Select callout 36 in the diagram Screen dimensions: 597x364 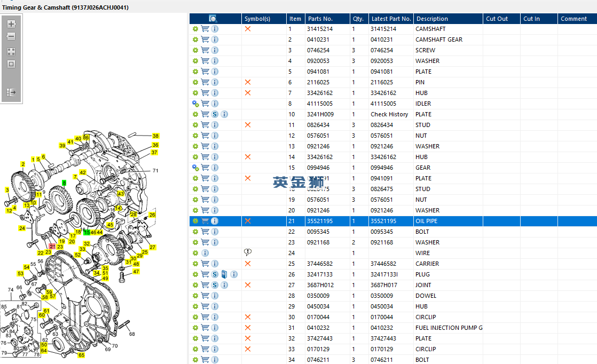(155, 145)
